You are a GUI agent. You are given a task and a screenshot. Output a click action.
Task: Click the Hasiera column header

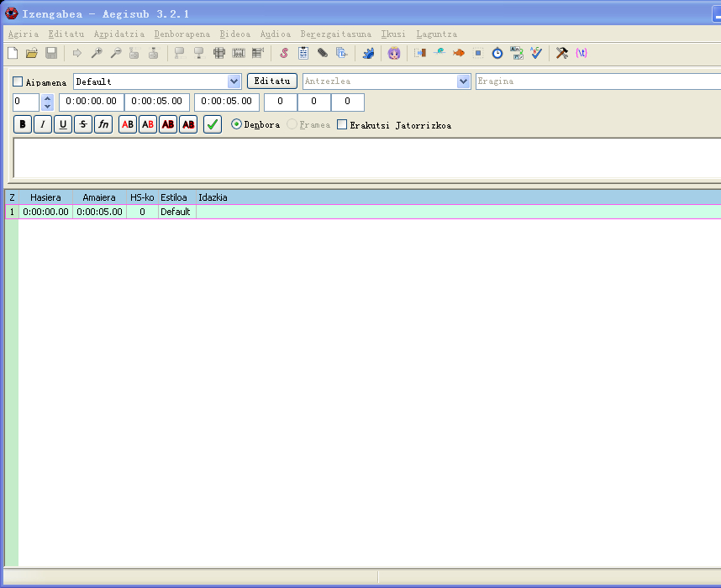pyautogui.click(x=45, y=197)
